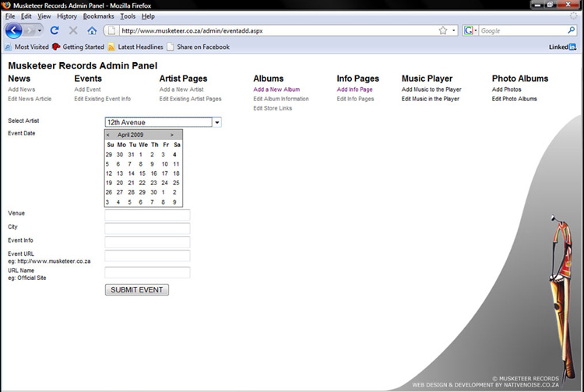Screen dimensions: 584x392
Task: Open Edit Album Information link
Action: (281, 99)
